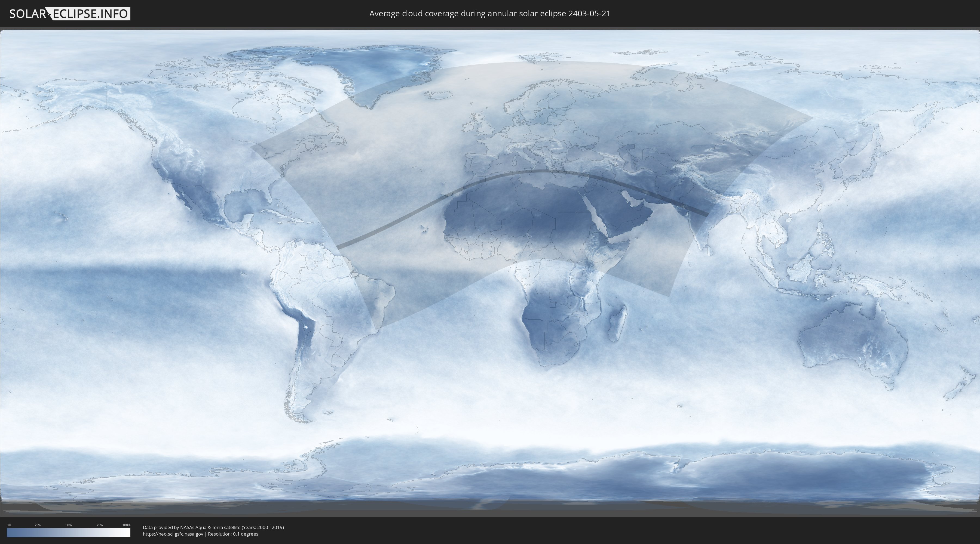Click the 'Average cloud coverage during annular solar eclipse' title

coord(490,14)
